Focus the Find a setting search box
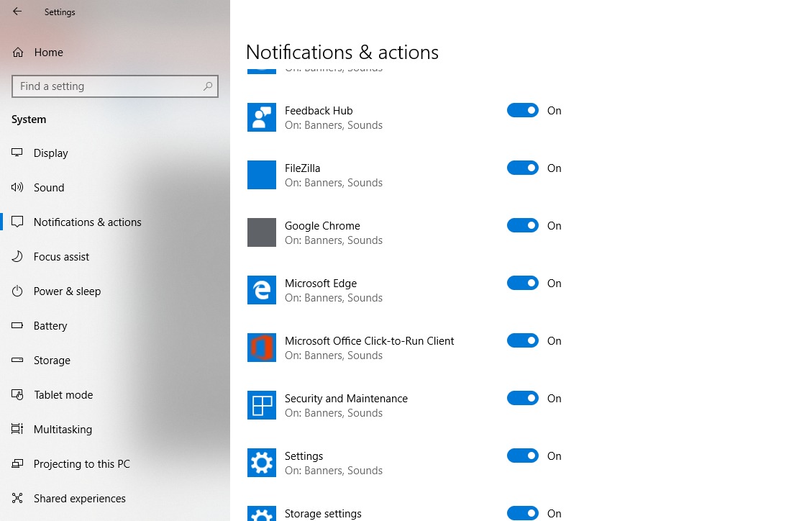The image size is (812, 521). coord(115,86)
